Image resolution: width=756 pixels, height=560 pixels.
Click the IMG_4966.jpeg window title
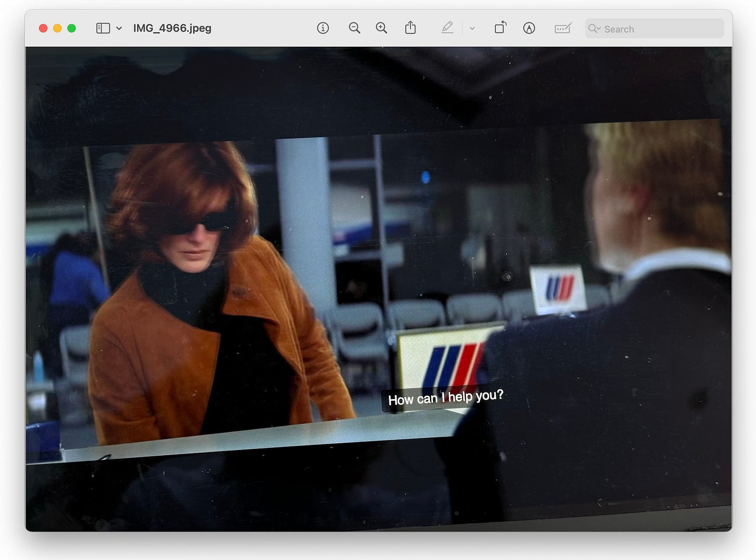click(172, 28)
